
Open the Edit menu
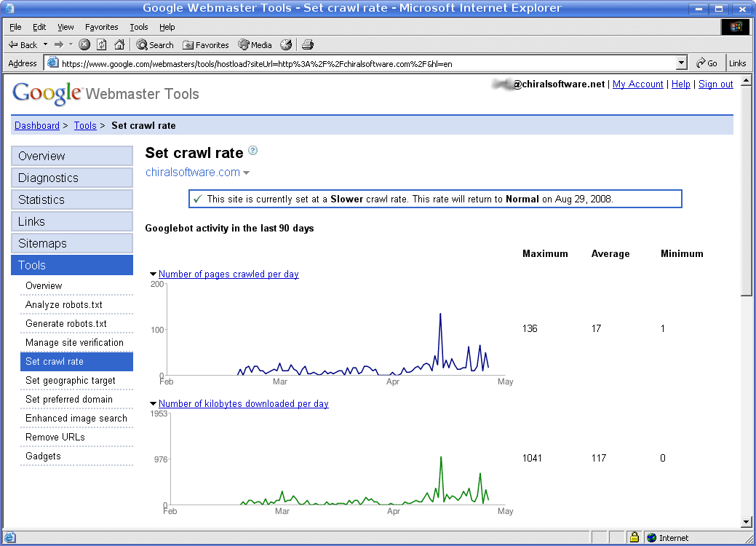[39, 27]
